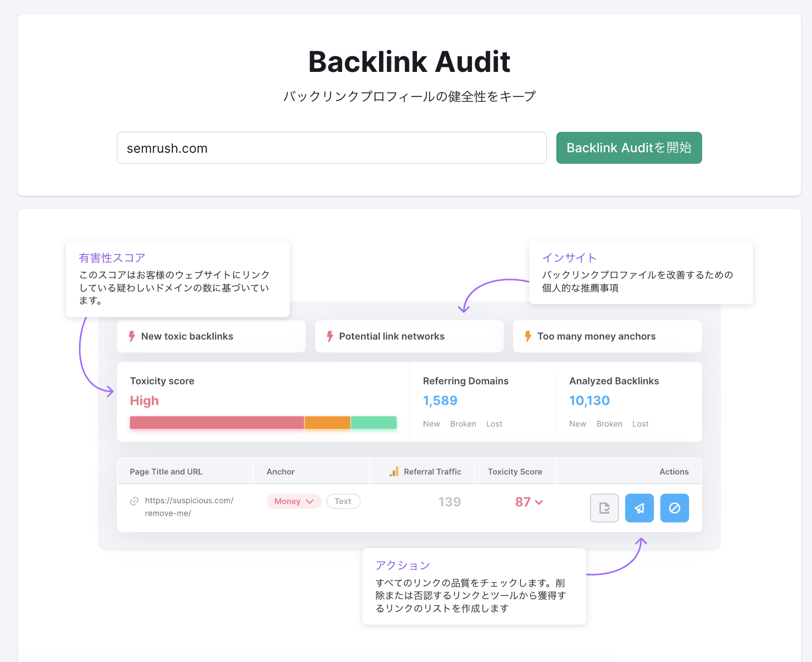Select Broken under Referring Domains
Viewport: 812px width, 662px height.
463,424
